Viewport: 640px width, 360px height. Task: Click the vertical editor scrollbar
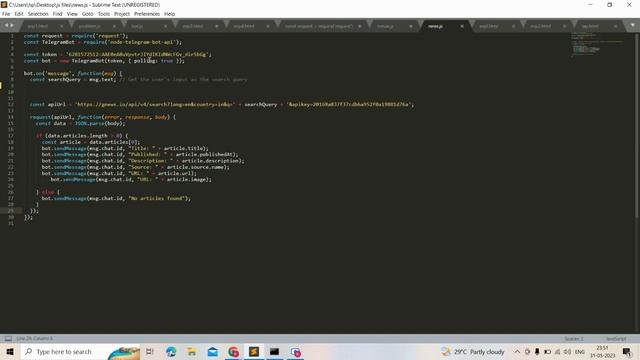pyautogui.click(x=637, y=127)
